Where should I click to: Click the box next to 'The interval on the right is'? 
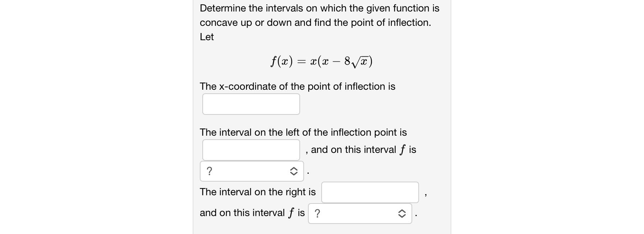(x=370, y=192)
